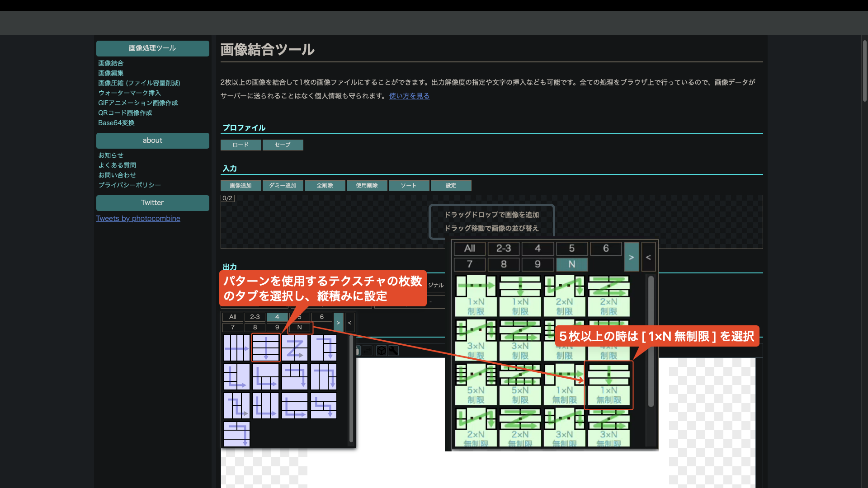Collapse small pattern panel with < button
The image size is (868, 488).
(349, 323)
